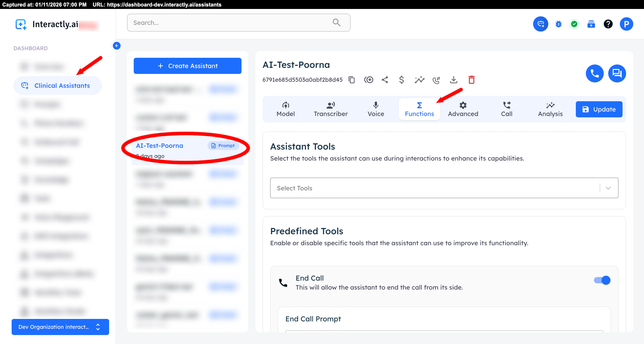Click the share assistant icon
Image resolution: width=644 pixels, height=344 pixels.
pyautogui.click(x=385, y=80)
